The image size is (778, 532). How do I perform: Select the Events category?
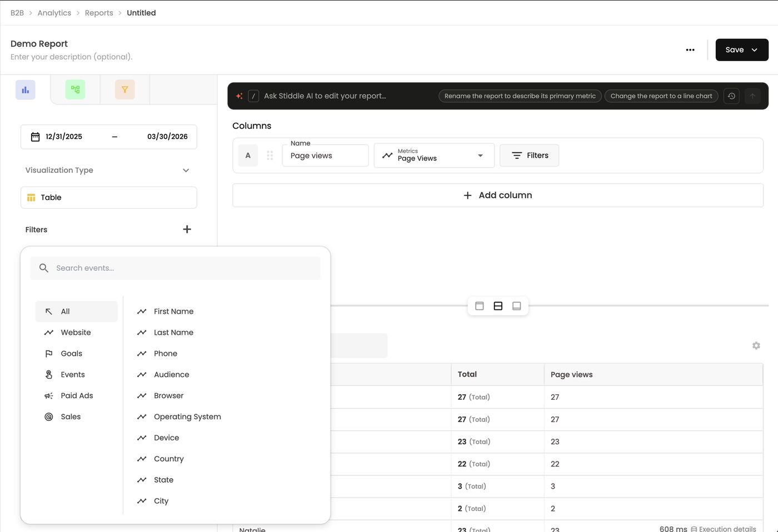coord(77,375)
